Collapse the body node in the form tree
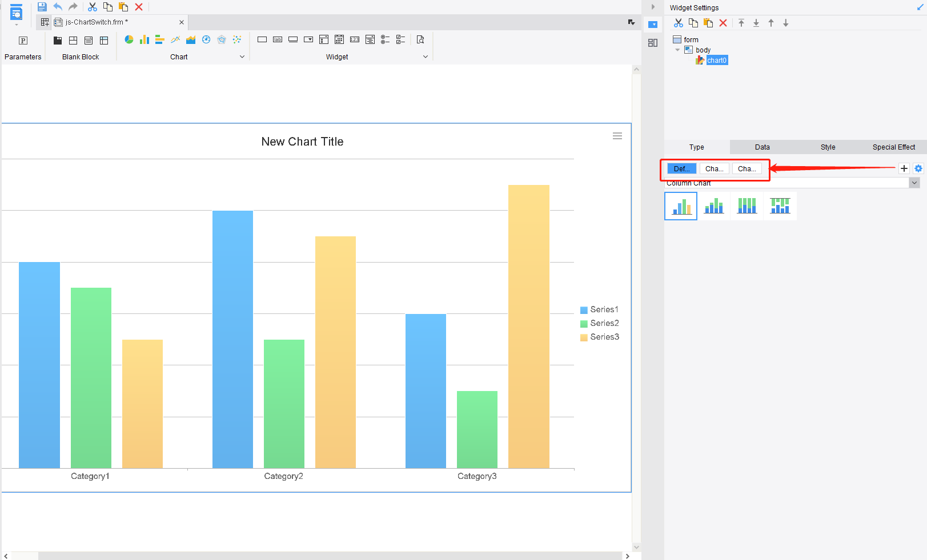Image resolution: width=927 pixels, height=560 pixels. tap(678, 50)
